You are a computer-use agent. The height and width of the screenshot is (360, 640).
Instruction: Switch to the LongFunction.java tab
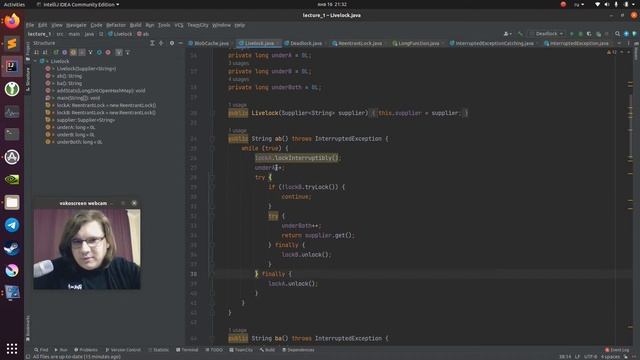tap(418, 43)
